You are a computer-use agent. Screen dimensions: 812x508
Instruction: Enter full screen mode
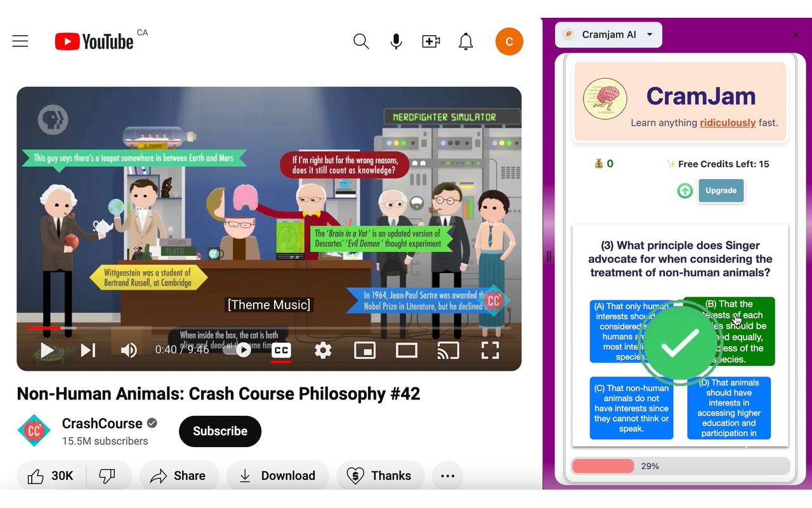pyautogui.click(x=490, y=350)
